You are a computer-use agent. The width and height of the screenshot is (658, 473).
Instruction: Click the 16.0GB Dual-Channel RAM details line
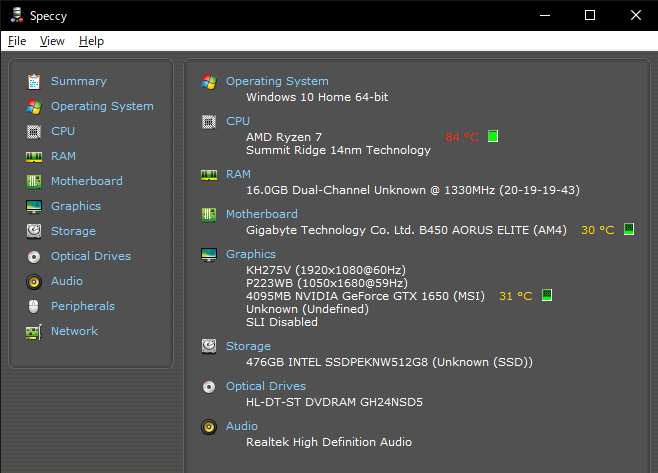(413, 190)
